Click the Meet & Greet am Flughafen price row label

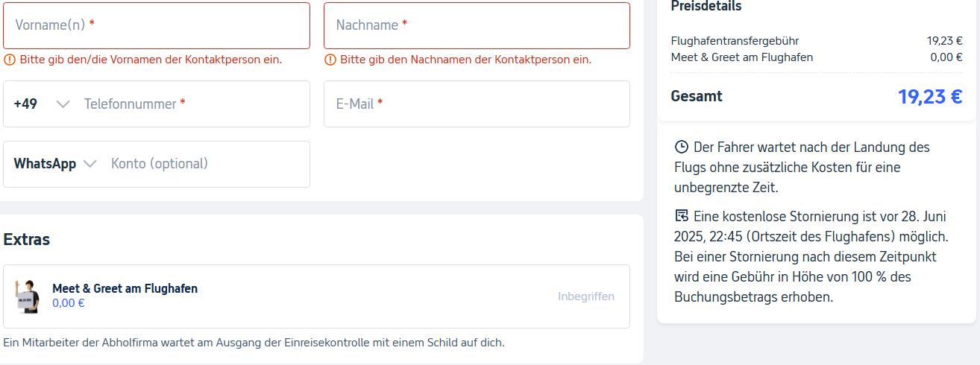(742, 57)
